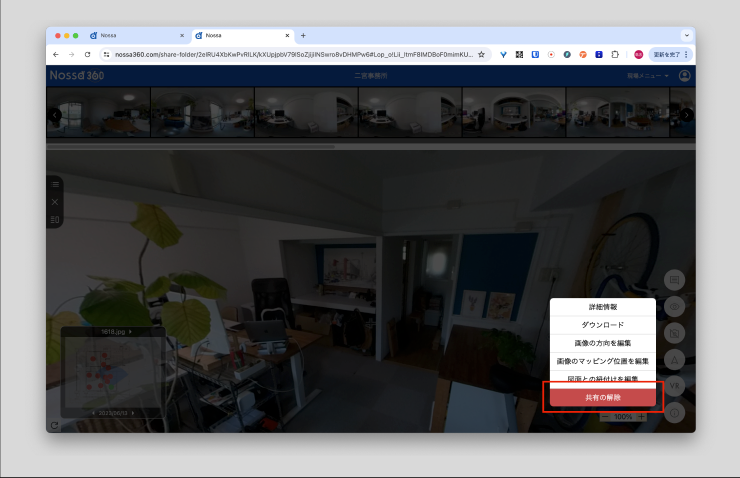Screen dimensions: 740x478
Task: Click the rotate reset icon at bottom-left
Action: pyautogui.click(x=54, y=425)
